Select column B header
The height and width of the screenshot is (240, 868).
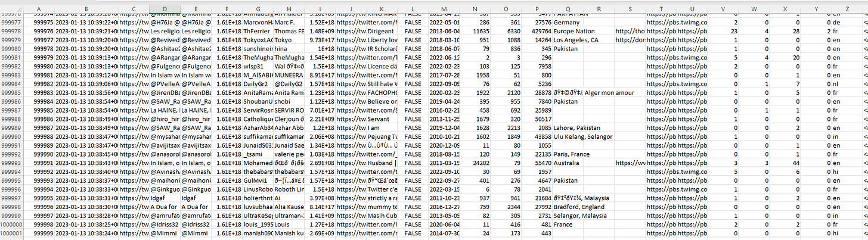tap(86, 8)
